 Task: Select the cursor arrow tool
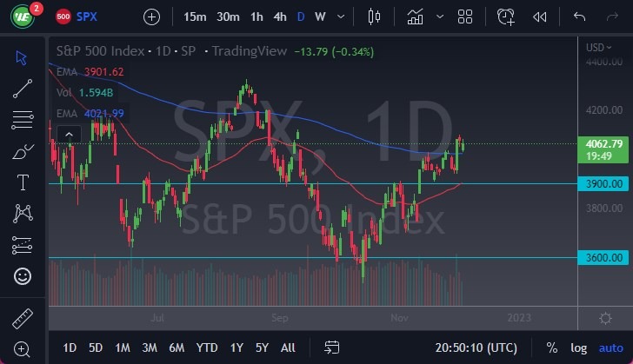(x=22, y=57)
